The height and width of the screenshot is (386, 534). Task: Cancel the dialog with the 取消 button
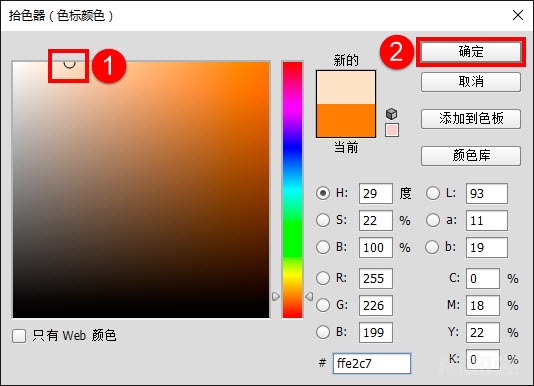[x=471, y=82]
